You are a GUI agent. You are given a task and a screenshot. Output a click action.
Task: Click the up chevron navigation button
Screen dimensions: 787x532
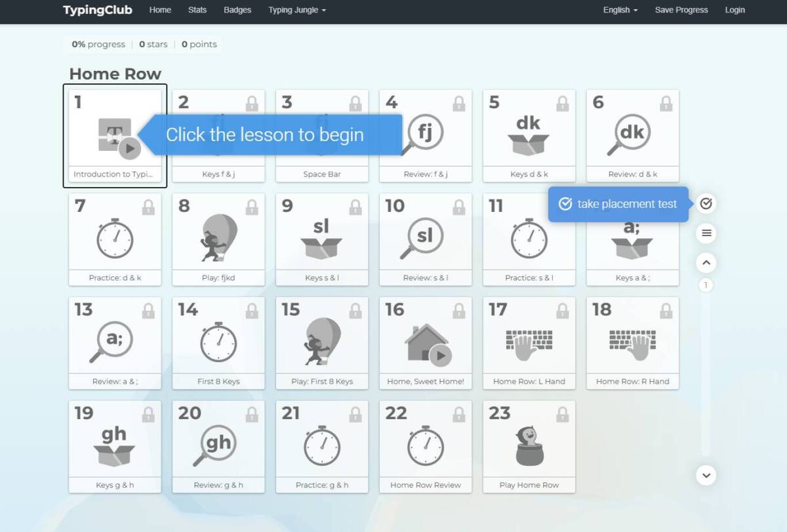[x=706, y=263]
